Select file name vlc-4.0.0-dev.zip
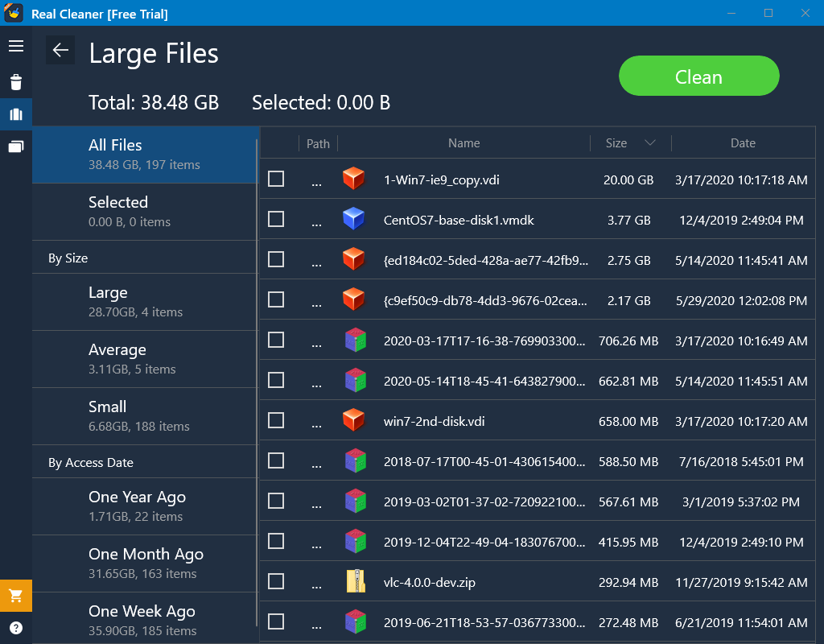The height and width of the screenshot is (644, 824). point(430,583)
